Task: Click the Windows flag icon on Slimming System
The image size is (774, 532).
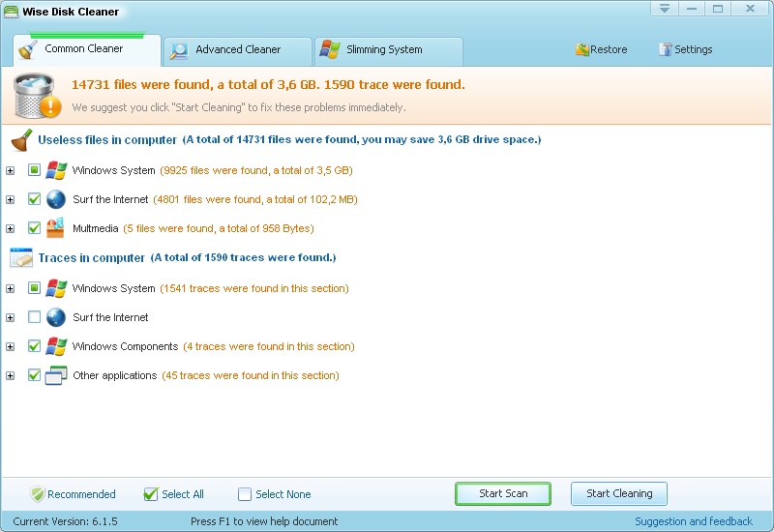Action: pos(329,50)
